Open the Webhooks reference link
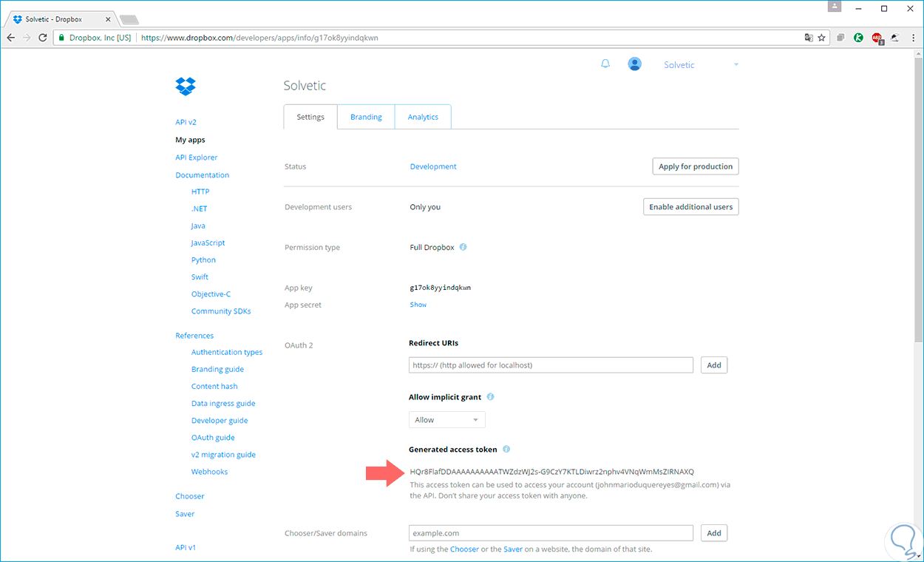The image size is (924, 562). tap(209, 472)
